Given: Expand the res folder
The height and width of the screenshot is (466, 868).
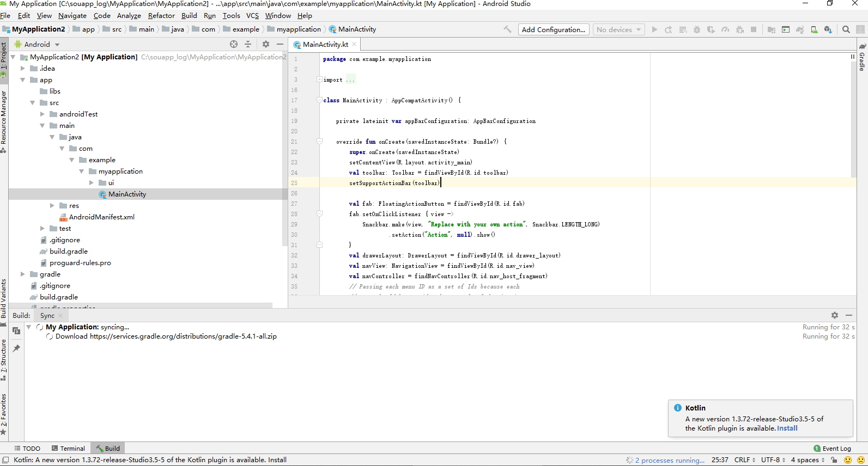Looking at the screenshot, I should [x=52, y=205].
